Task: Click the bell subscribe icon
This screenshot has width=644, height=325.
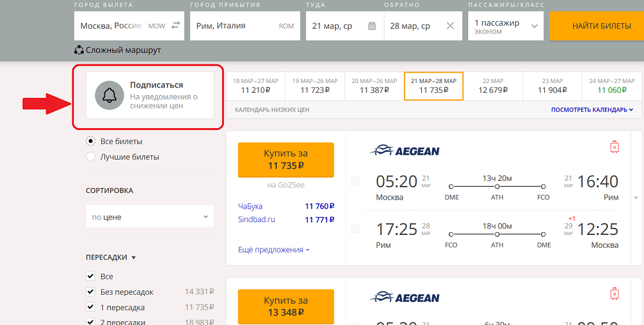Action: coord(109,95)
